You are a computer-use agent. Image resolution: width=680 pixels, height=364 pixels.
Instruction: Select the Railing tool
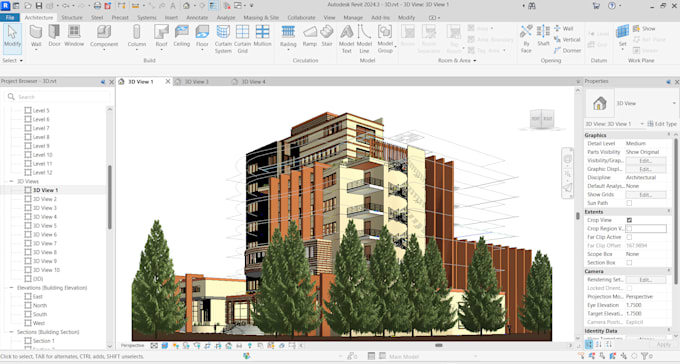(x=288, y=36)
